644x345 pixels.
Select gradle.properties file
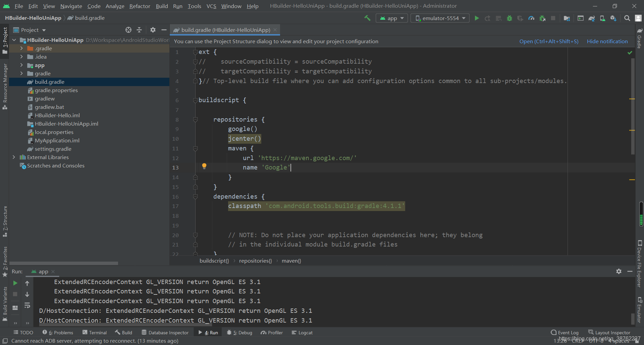[x=56, y=90]
